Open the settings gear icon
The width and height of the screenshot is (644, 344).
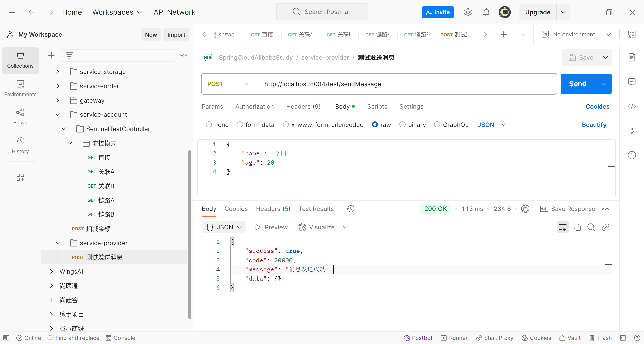[x=468, y=12]
